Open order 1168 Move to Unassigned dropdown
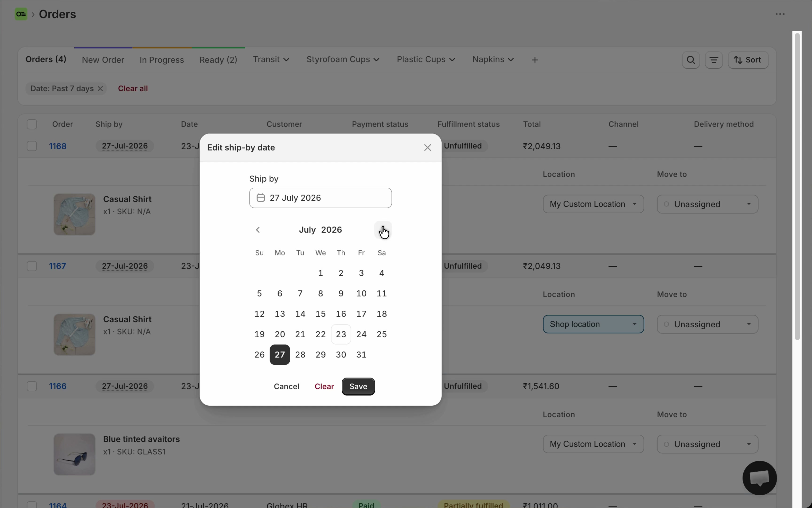 [707, 204]
